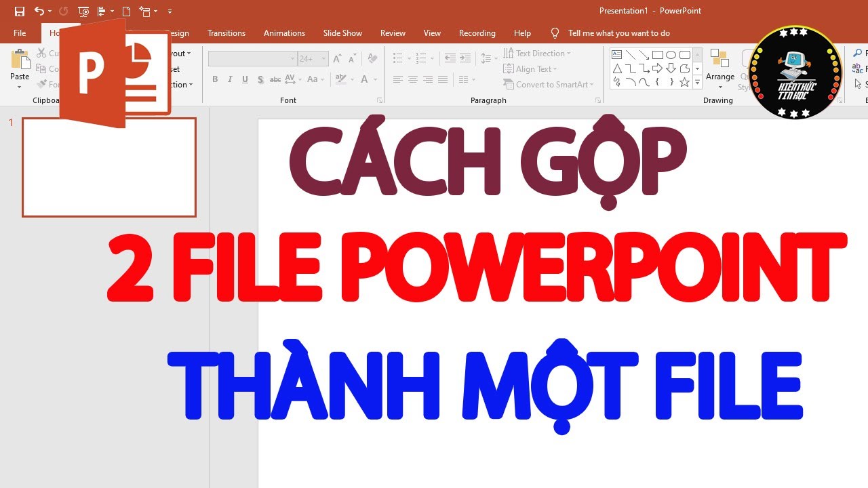Open Text Direction dropdown
Image resolution: width=868 pixels, height=488 pixels.
pos(537,54)
